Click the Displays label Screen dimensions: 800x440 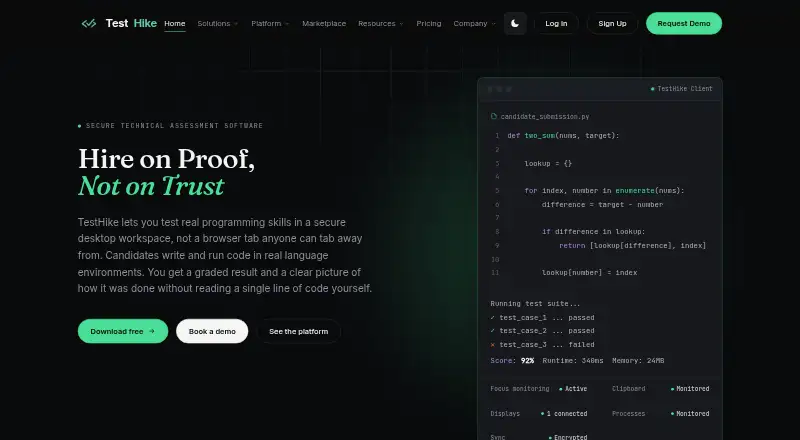[505, 413]
